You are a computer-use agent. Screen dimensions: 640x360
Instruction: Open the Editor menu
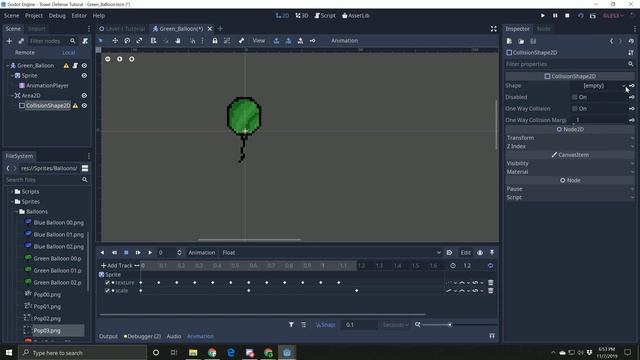click(79, 16)
